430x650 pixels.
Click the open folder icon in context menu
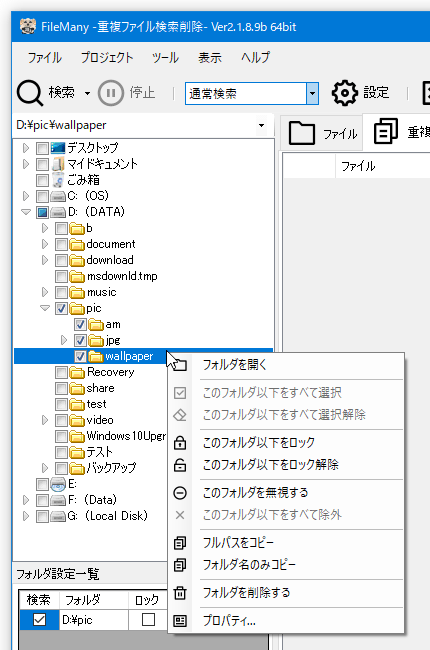(x=180, y=365)
